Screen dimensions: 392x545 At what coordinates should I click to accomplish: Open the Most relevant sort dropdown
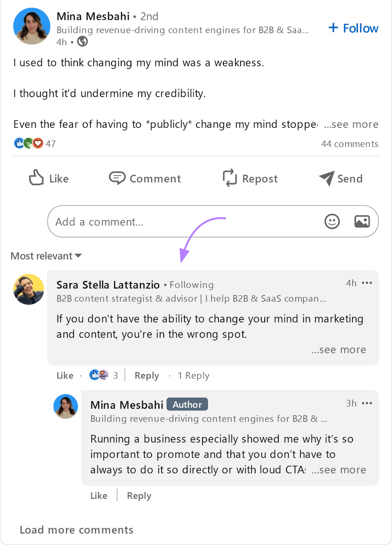coord(46,255)
